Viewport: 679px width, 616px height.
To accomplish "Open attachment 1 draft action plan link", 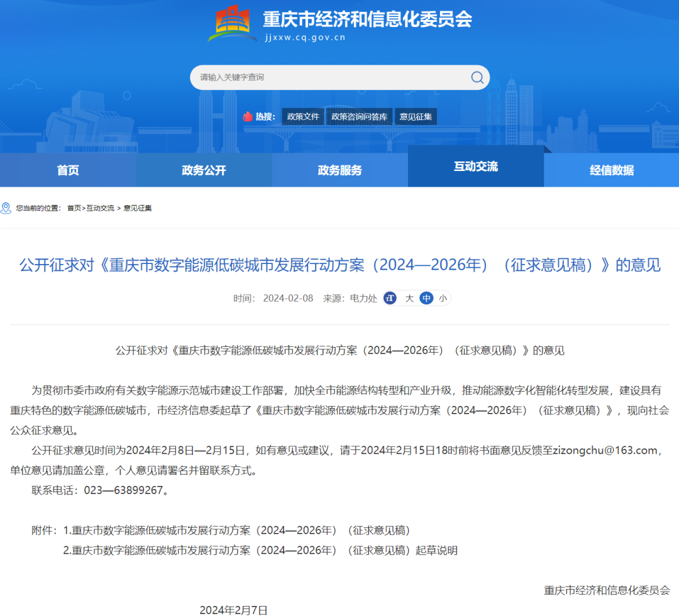I will pyautogui.click(x=241, y=530).
